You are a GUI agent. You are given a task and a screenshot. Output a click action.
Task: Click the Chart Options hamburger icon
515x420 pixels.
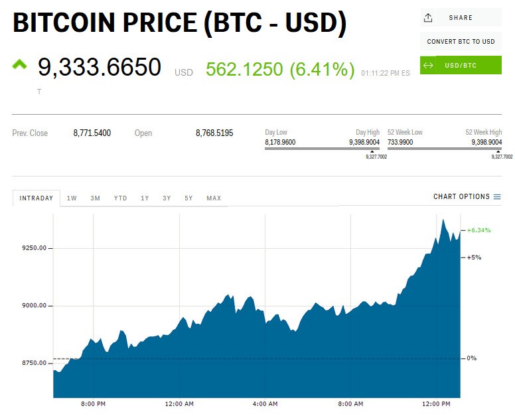point(496,197)
